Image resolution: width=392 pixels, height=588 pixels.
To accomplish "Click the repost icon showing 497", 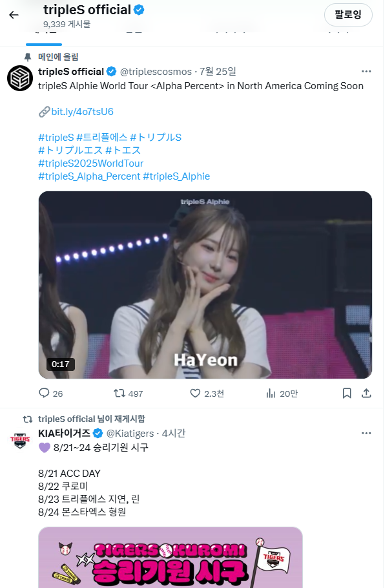I will [119, 393].
